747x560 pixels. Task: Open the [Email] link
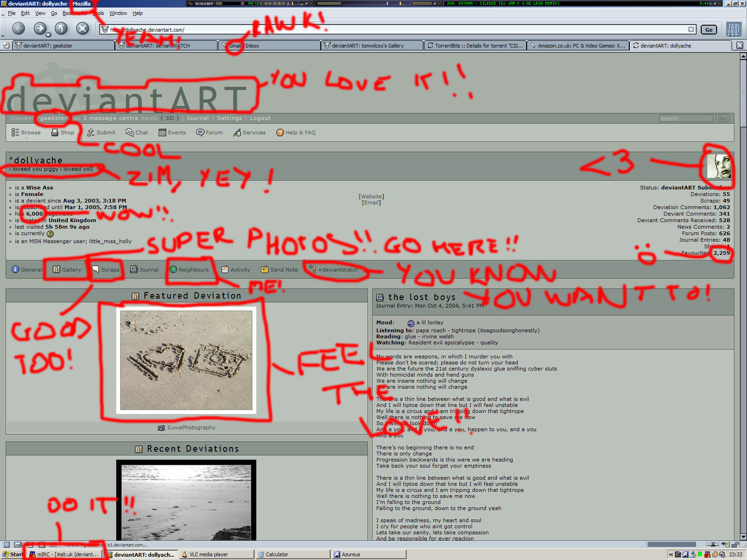(371, 203)
